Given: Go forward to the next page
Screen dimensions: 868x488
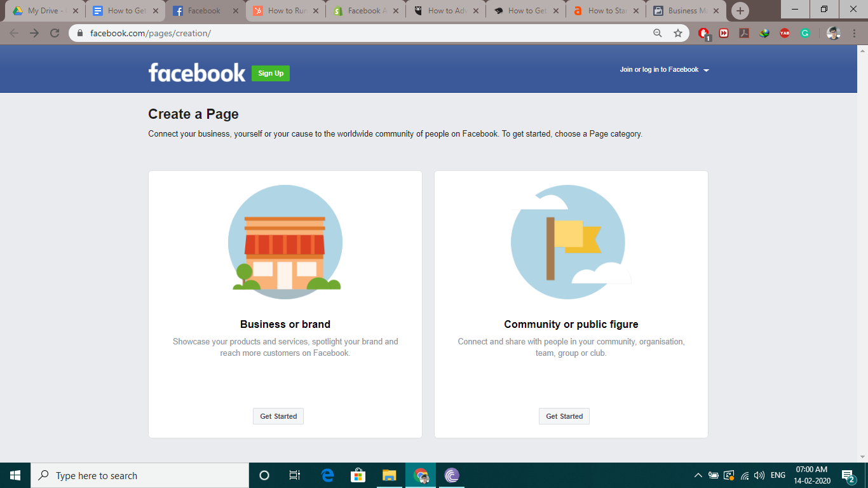Looking at the screenshot, I should pyautogui.click(x=34, y=33).
